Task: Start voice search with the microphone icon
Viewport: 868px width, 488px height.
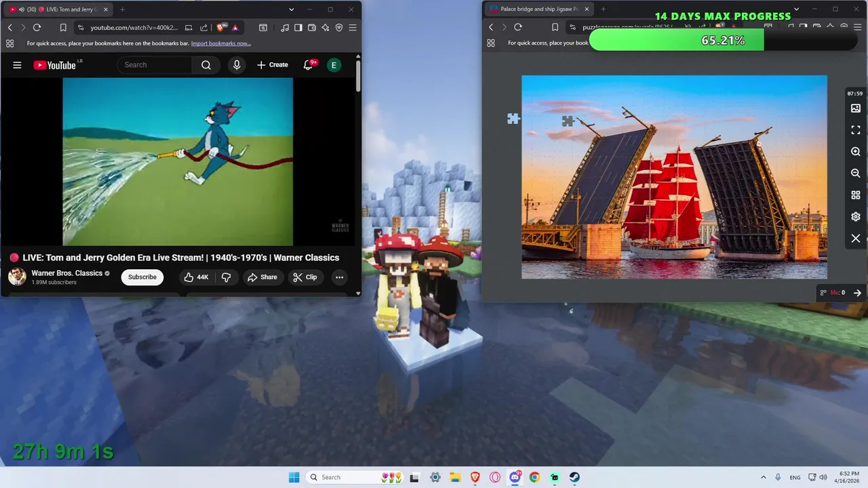Action: pyautogui.click(x=237, y=65)
